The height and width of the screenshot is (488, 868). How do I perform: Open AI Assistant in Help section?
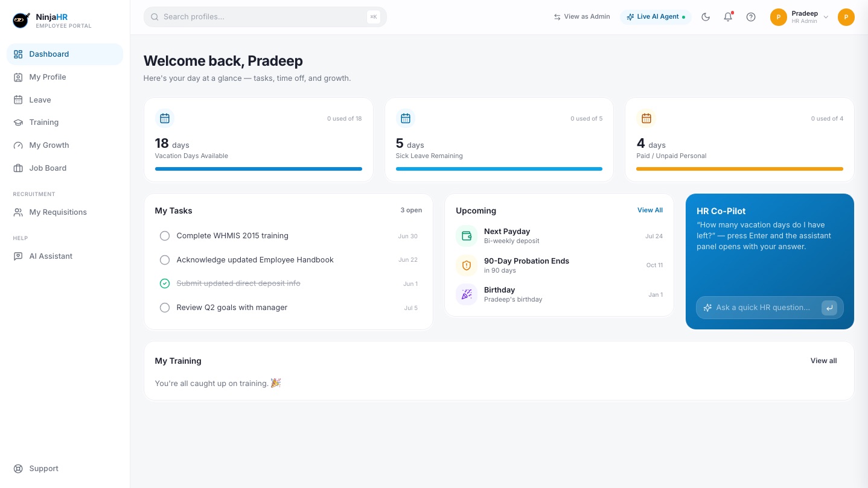coord(65,256)
